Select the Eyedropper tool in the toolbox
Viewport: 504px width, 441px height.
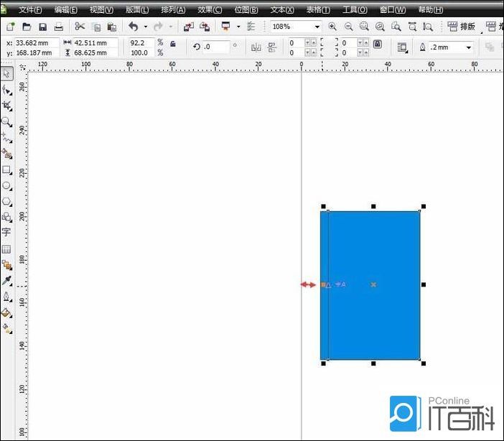pyautogui.click(x=6, y=281)
